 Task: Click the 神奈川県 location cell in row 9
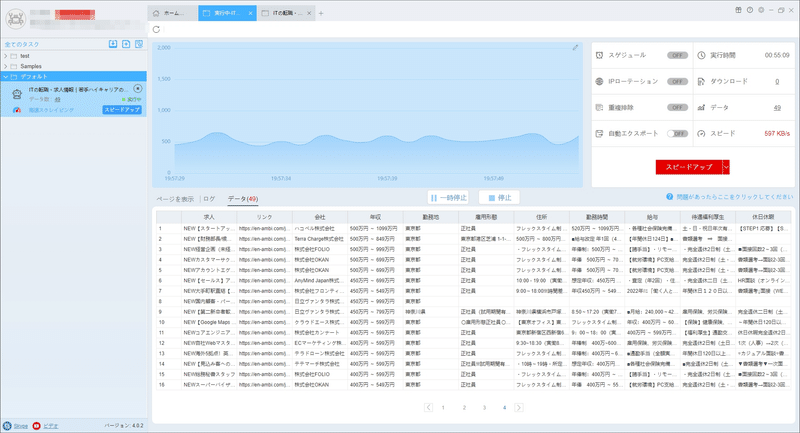click(x=431, y=312)
